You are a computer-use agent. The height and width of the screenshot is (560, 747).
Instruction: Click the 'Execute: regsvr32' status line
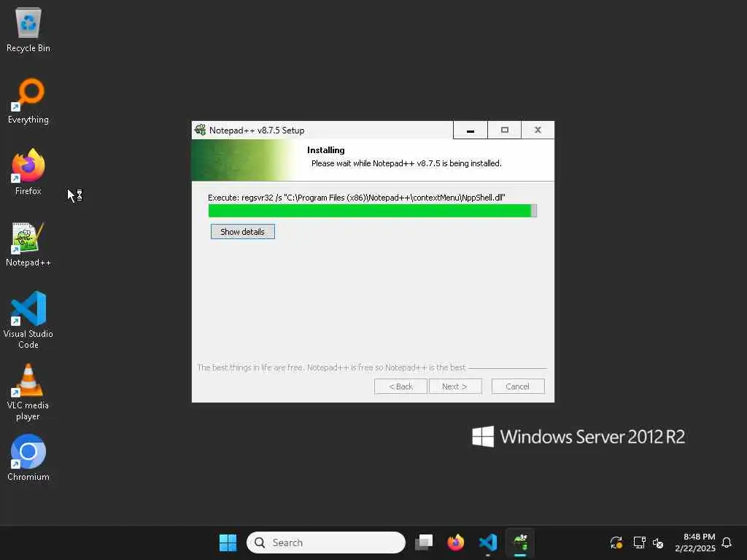point(356,198)
